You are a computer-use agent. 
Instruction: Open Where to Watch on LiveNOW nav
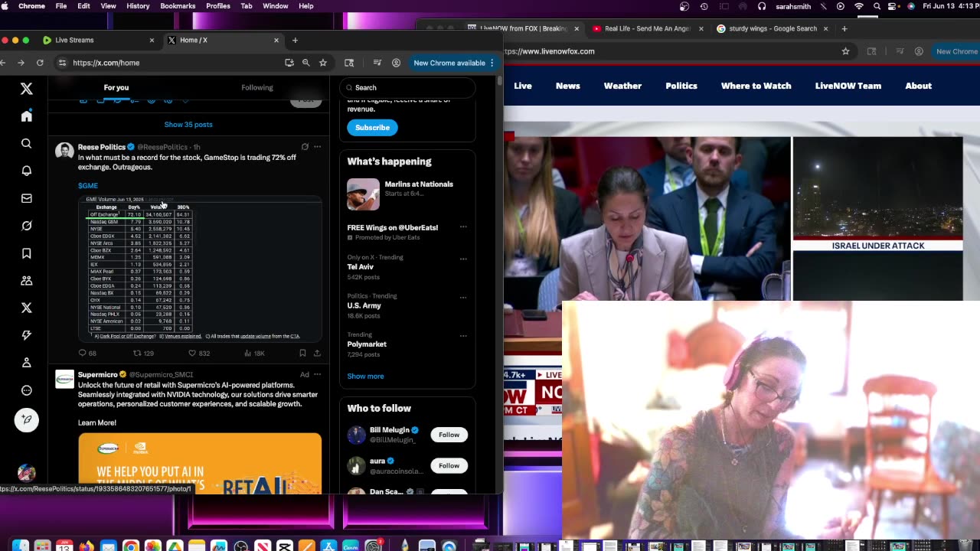(756, 86)
